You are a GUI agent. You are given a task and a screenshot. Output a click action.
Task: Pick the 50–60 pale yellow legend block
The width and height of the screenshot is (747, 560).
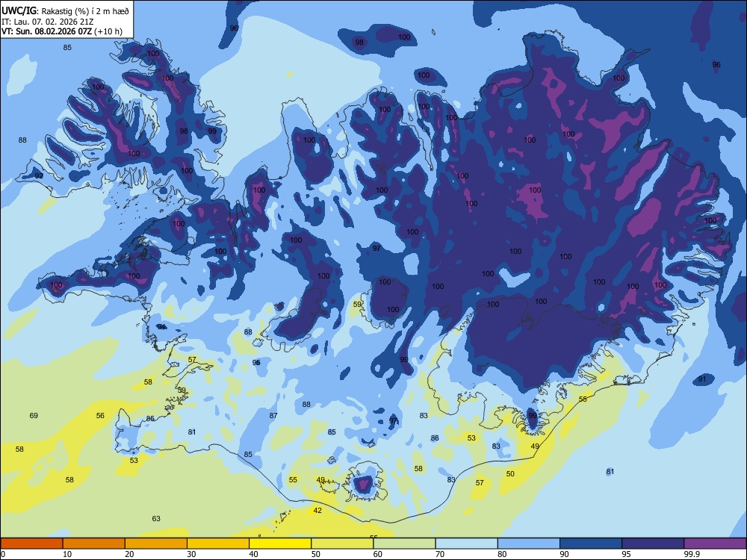pos(342,544)
